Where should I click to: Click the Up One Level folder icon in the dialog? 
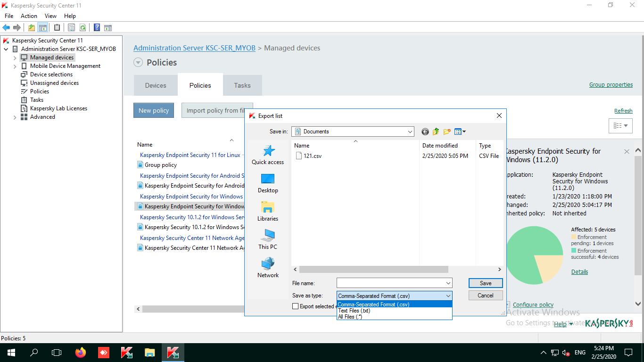[436, 132]
